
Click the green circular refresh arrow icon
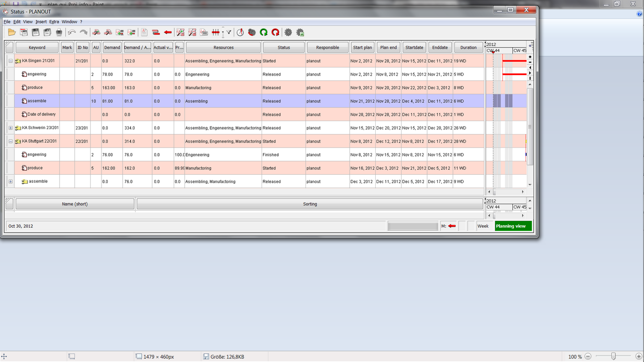point(264,32)
